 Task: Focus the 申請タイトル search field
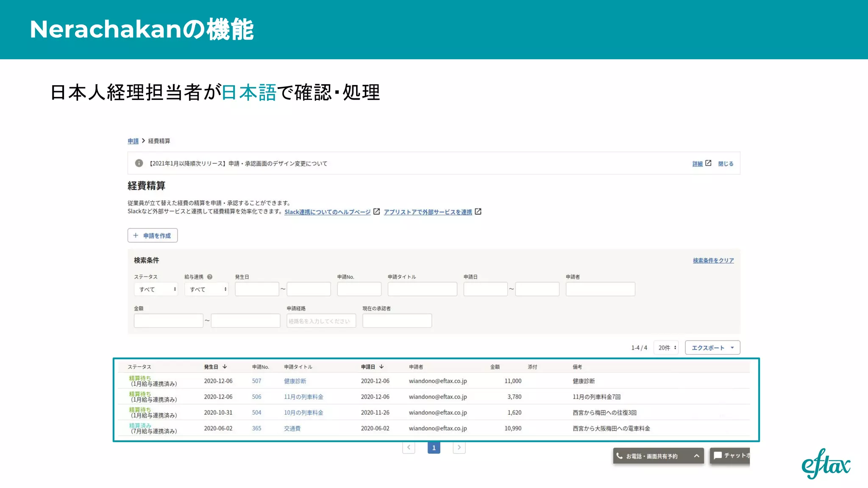point(423,289)
